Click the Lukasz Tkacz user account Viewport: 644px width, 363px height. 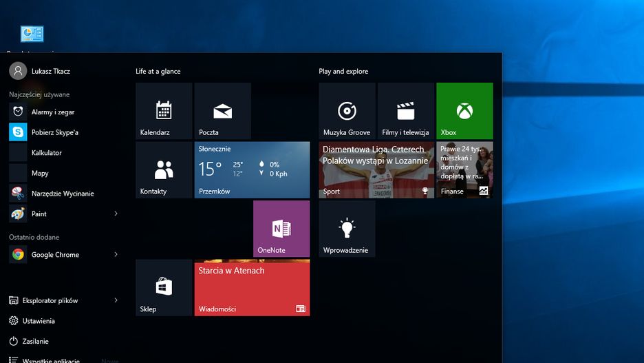50,71
